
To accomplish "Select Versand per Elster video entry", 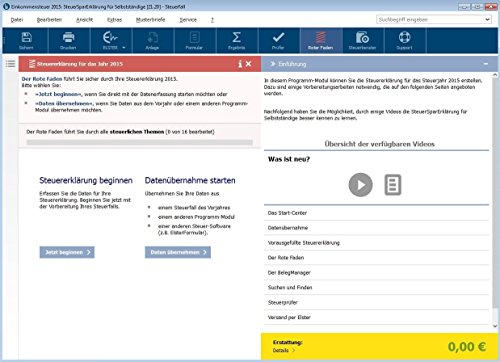I will (x=376, y=317).
